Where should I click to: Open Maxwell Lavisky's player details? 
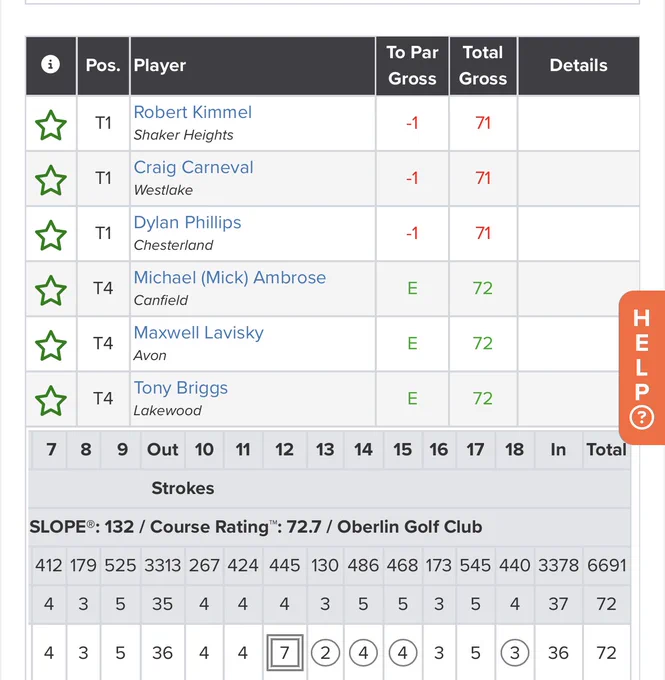(x=199, y=333)
